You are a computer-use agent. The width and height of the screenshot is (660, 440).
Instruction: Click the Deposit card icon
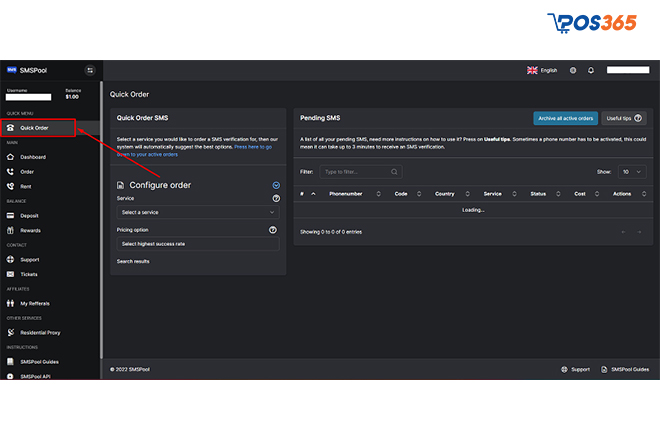10,215
